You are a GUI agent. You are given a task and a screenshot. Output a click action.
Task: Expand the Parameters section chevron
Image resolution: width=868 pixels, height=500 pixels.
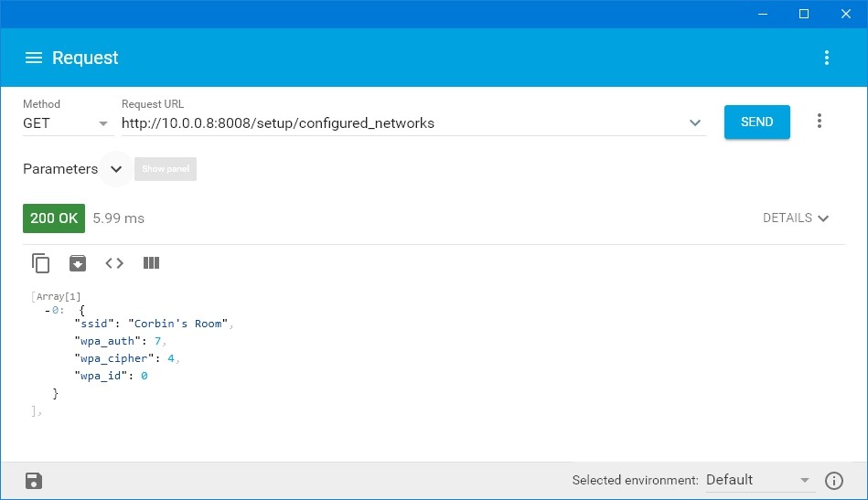point(116,169)
